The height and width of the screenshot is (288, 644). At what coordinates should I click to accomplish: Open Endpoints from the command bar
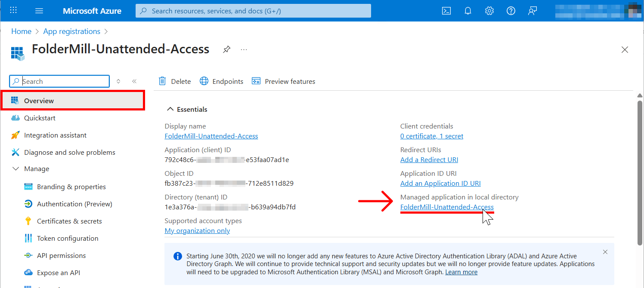tap(221, 81)
